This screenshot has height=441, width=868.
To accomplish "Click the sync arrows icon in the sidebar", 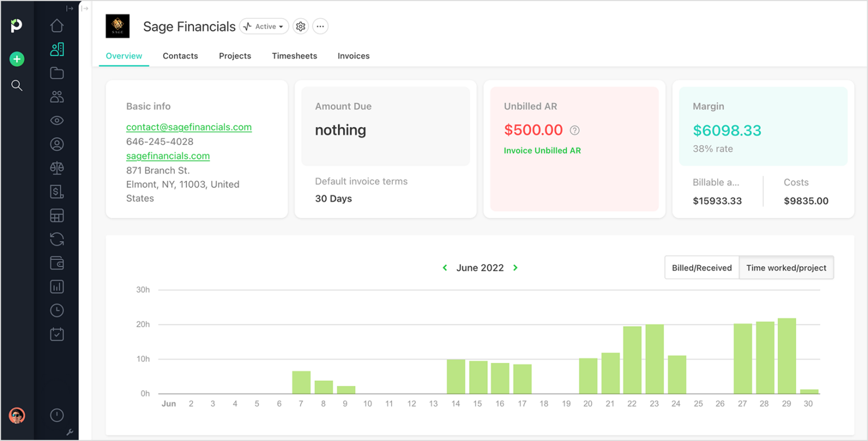I will [x=57, y=239].
